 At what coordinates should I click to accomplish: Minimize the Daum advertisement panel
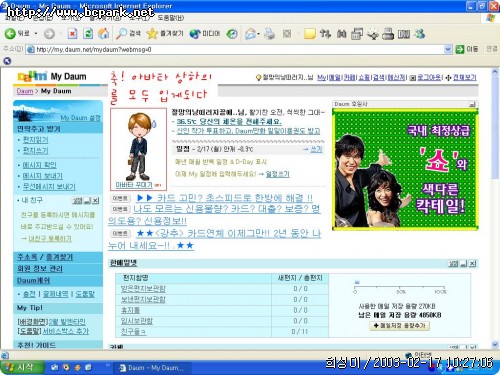[472, 104]
